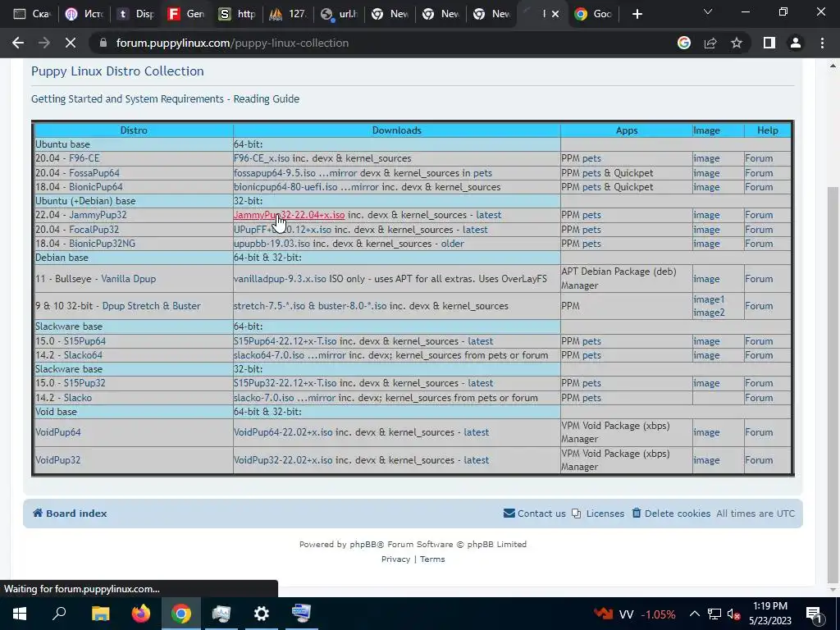The image size is (840, 630).
Task: Share this page icon
Action: tap(710, 43)
